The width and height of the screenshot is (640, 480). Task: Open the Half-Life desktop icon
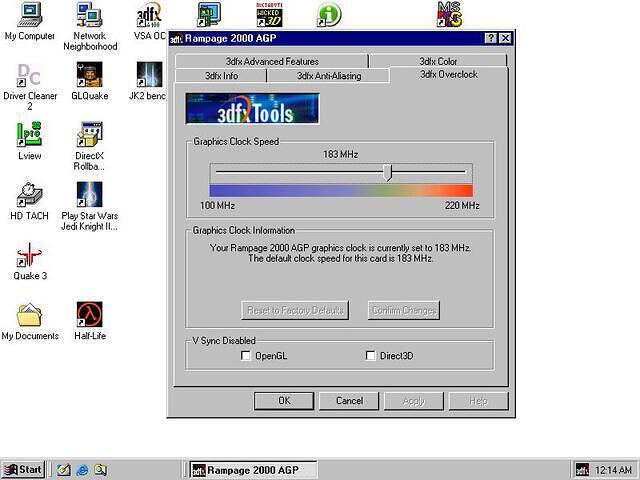pyautogui.click(x=90, y=315)
